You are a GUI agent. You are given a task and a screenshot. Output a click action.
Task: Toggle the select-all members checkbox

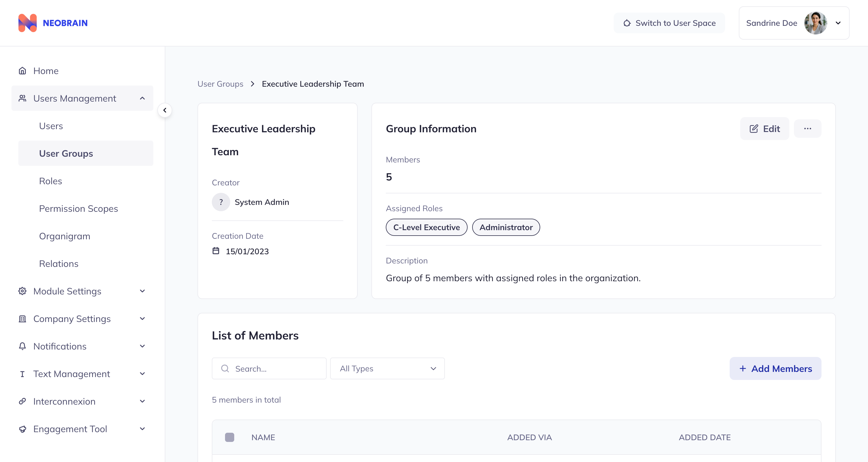(229, 437)
